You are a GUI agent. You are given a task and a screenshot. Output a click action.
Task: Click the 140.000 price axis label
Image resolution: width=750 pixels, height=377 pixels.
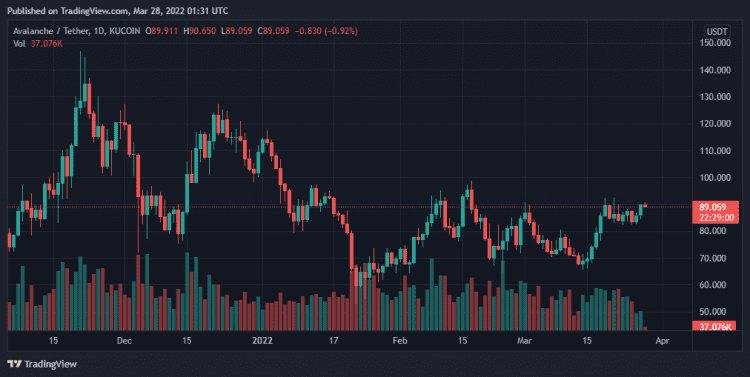715,70
